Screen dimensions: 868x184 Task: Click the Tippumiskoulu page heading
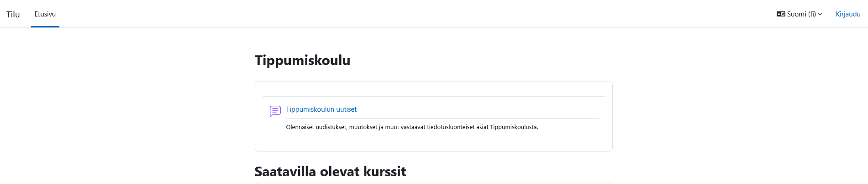point(302,60)
